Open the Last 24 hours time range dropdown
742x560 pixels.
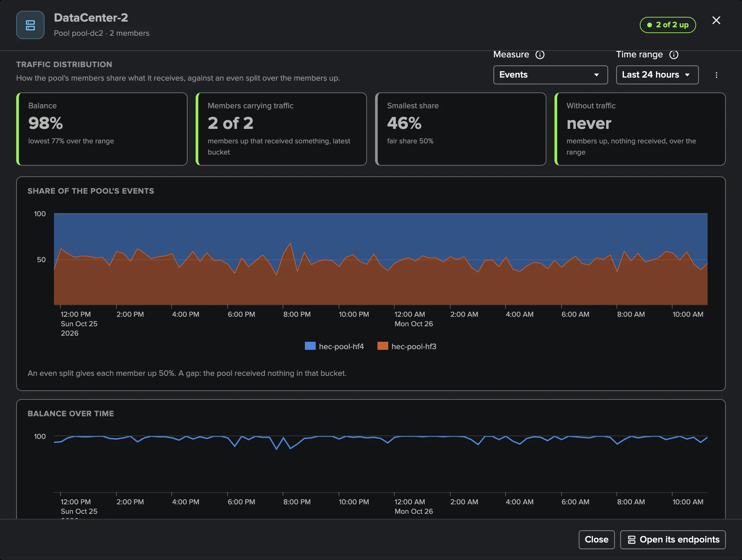coord(657,75)
